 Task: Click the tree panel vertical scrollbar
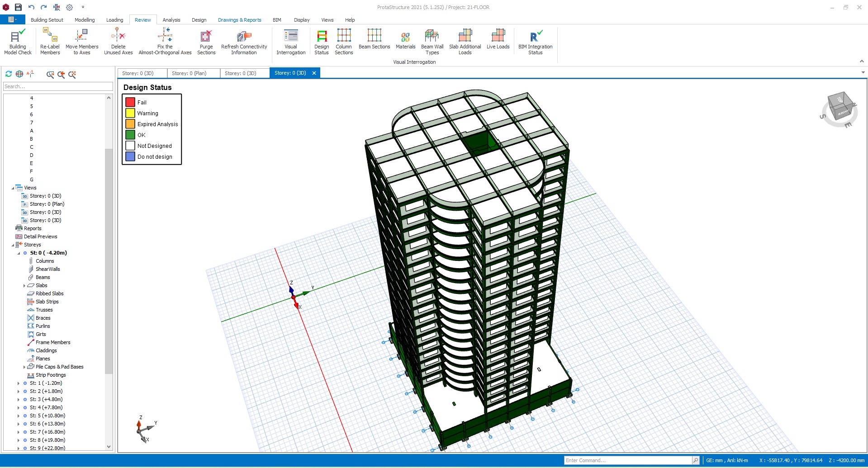coord(109,261)
